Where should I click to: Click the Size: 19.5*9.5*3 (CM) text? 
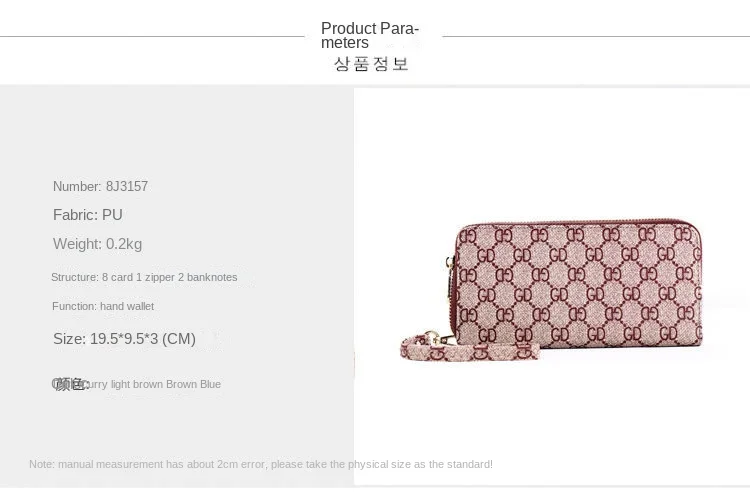point(124,339)
